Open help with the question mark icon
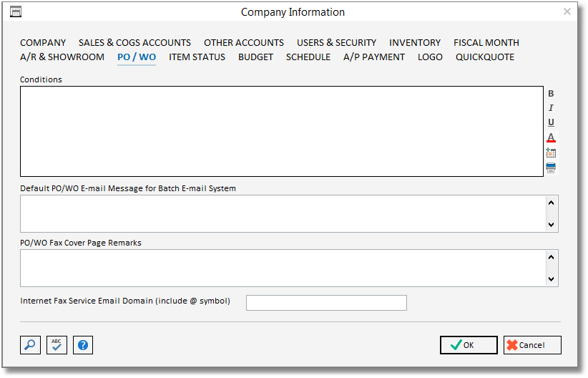The image size is (588, 378). 83,345
